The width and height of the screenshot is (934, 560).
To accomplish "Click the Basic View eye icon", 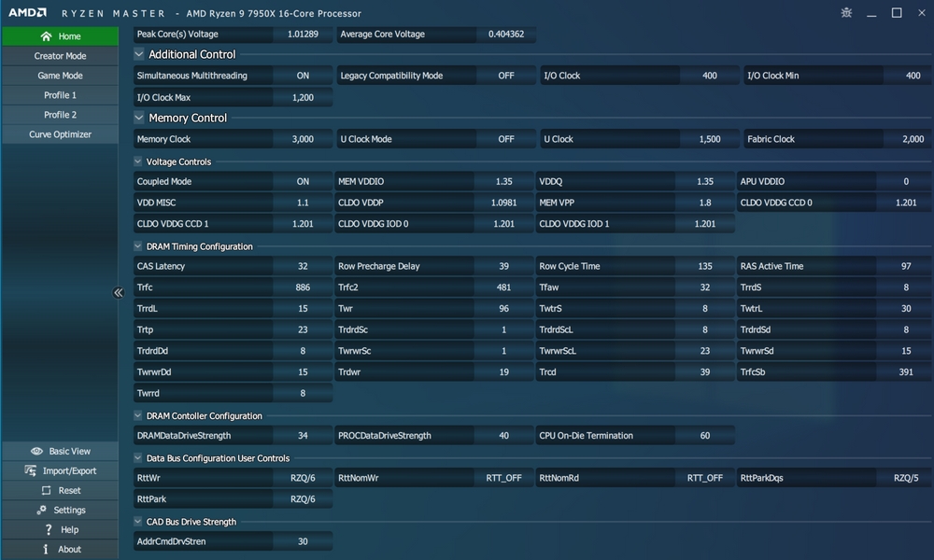I will tap(36, 451).
